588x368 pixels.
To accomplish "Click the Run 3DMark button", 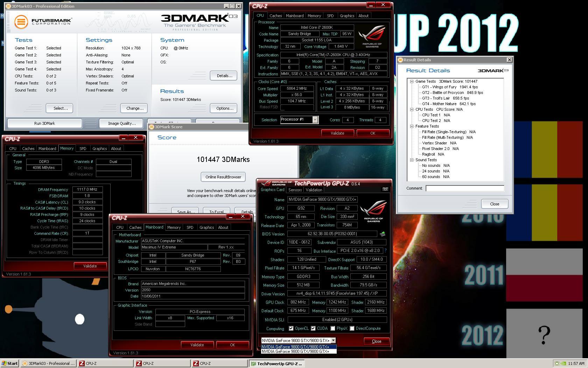I will tap(44, 123).
